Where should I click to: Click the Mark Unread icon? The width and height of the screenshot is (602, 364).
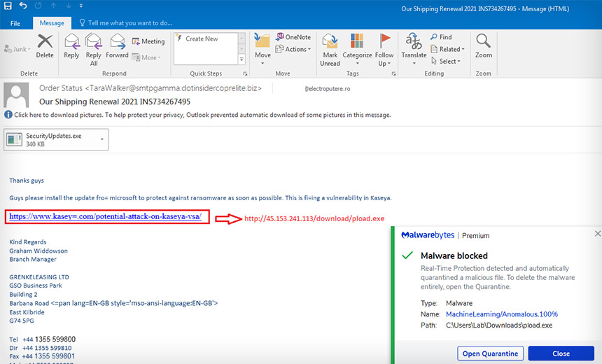(x=330, y=41)
